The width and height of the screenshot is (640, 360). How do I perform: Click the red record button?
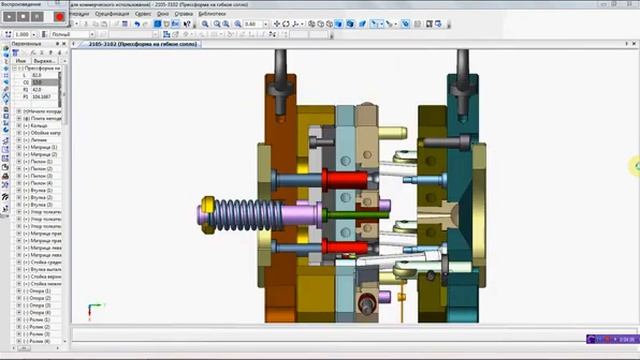click(59, 17)
